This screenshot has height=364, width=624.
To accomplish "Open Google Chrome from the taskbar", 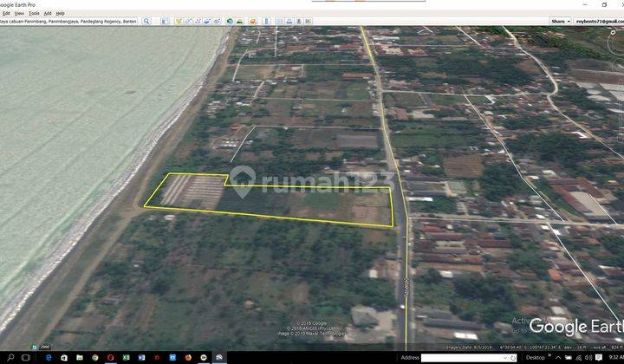I will click(95, 357).
